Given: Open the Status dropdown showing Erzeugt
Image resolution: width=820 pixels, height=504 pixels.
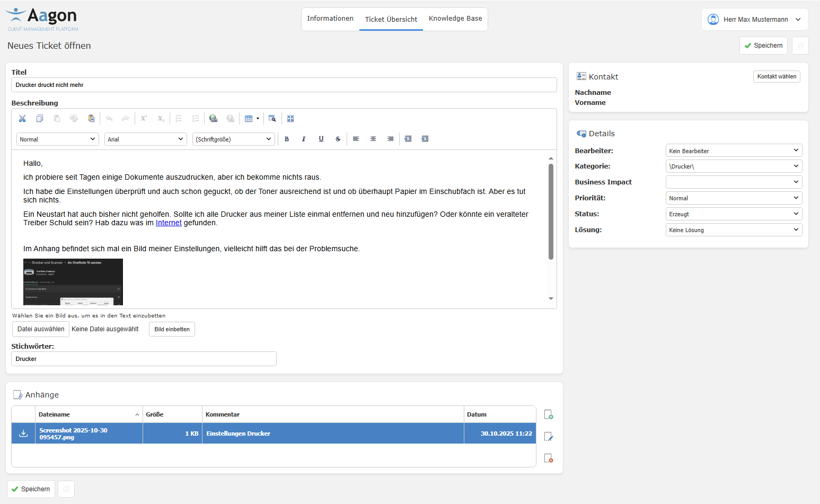Looking at the screenshot, I should tap(734, 214).
